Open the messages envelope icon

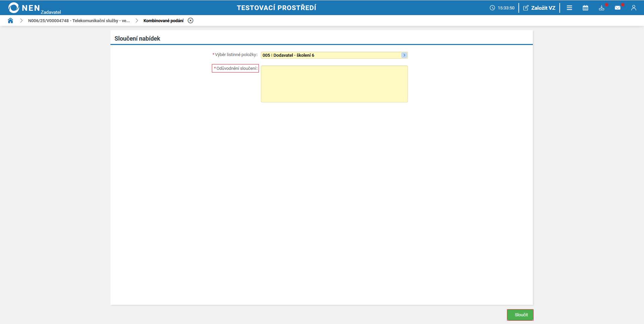618,8
